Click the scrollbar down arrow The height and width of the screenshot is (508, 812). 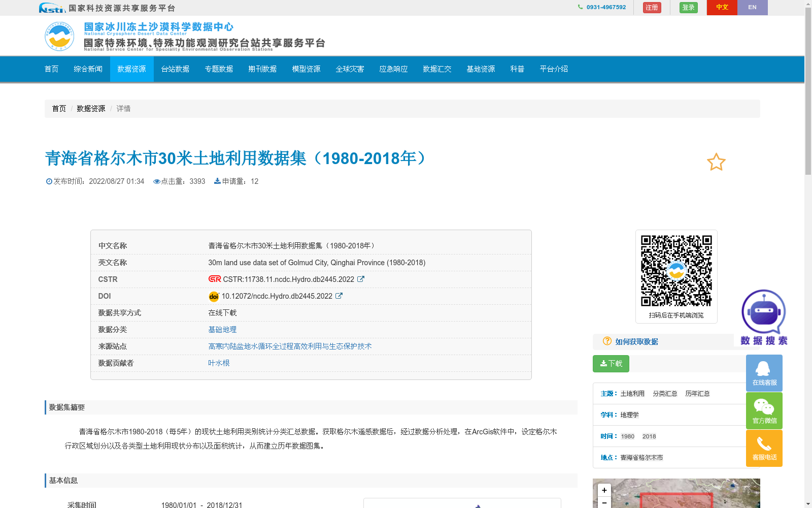click(808, 504)
